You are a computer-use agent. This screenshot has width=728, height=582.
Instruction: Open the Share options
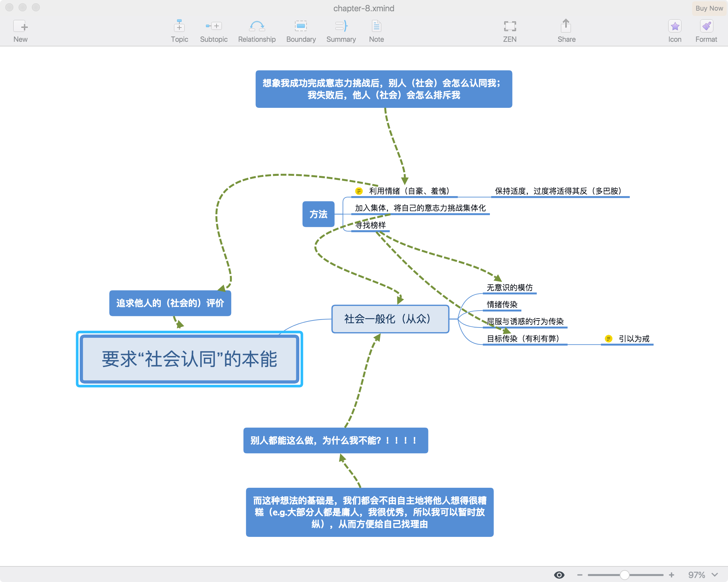pyautogui.click(x=566, y=26)
